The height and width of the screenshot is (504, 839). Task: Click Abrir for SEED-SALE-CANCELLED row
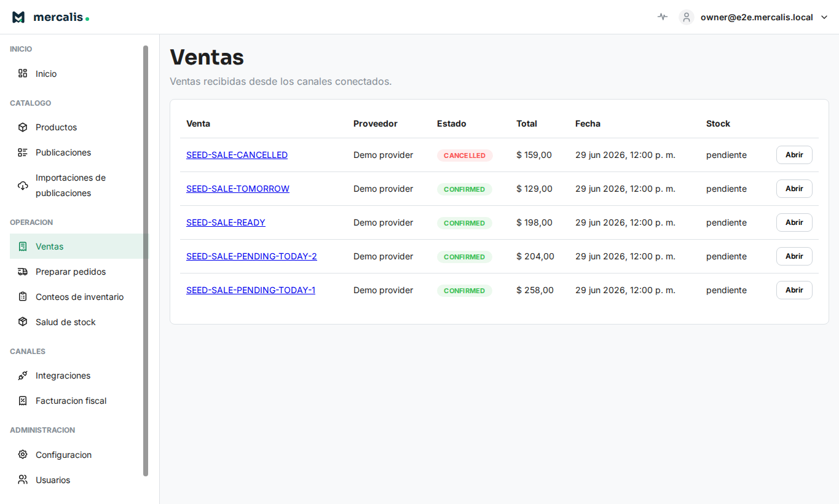pyautogui.click(x=794, y=155)
